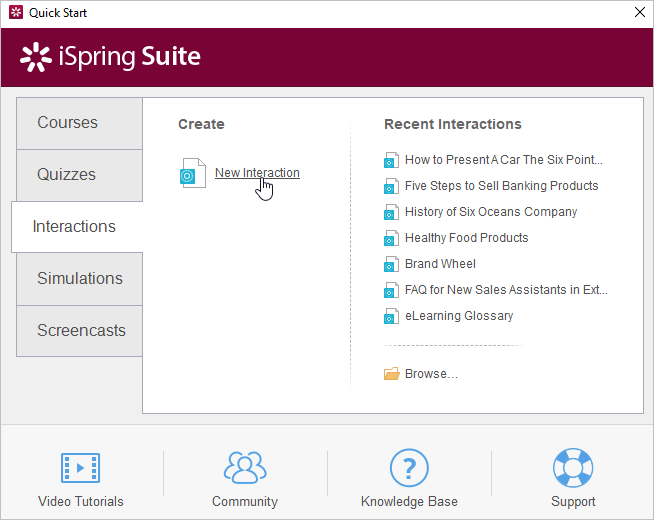
Task: Click the iSpring Suite logo
Action: pos(110,57)
